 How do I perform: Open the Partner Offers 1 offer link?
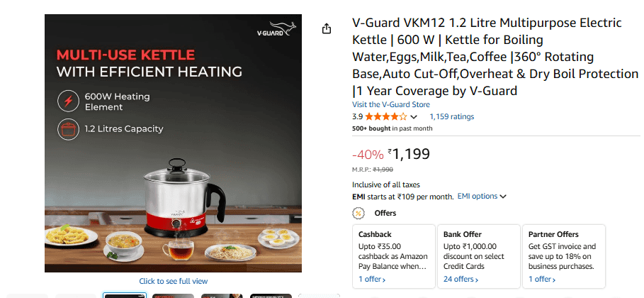pyautogui.click(x=542, y=280)
